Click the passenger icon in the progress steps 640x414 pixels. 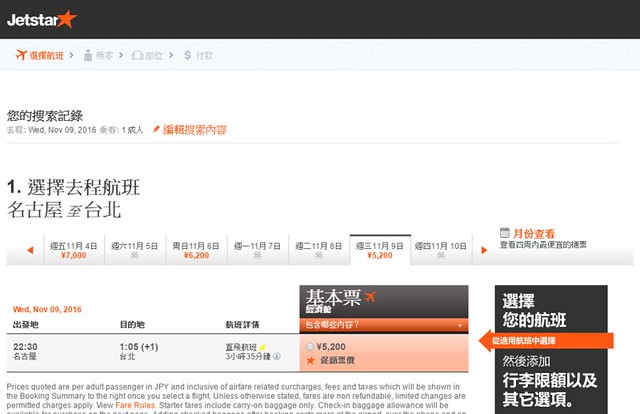87,55
